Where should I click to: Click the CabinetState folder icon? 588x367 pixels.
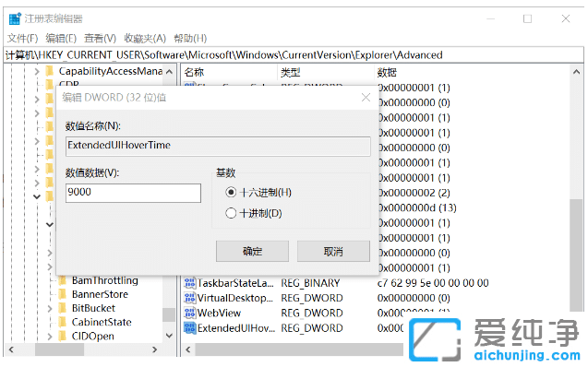[63, 322]
